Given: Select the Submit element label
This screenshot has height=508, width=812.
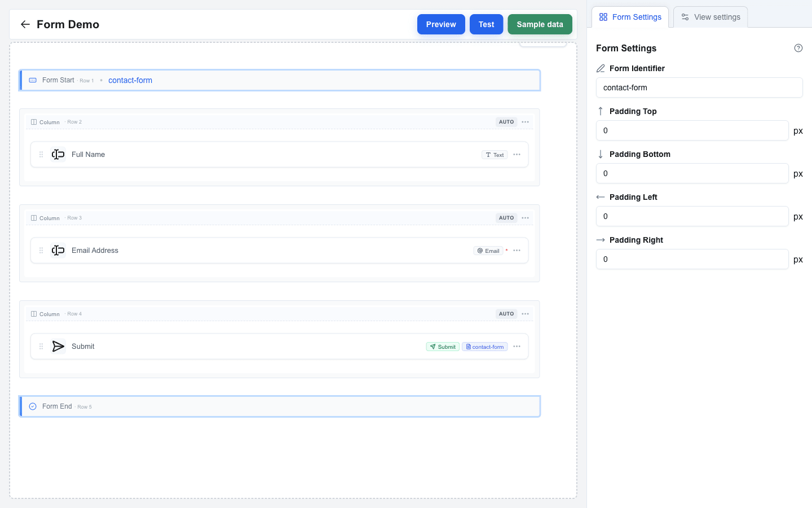Looking at the screenshot, I should coord(83,347).
